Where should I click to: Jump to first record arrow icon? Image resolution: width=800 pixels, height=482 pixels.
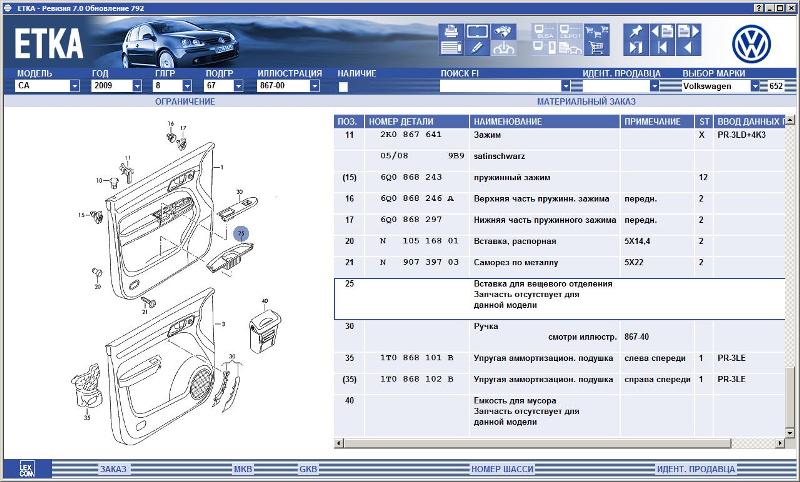pos(662,48)
